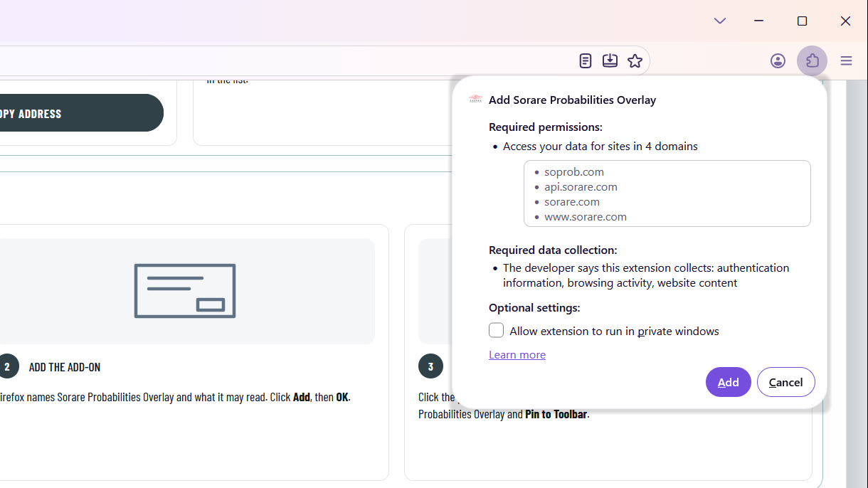Toggle Reader View icon in address bar

coord(585,61)
